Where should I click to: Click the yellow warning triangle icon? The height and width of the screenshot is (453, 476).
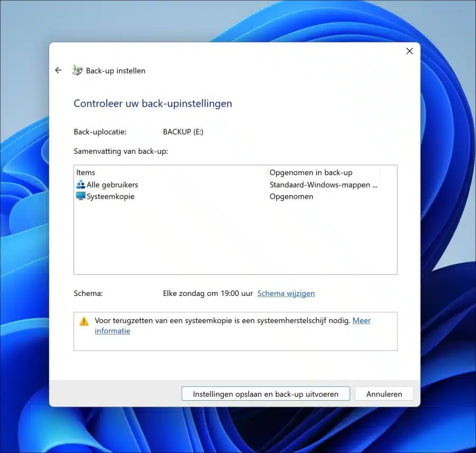tap(84, 321)
